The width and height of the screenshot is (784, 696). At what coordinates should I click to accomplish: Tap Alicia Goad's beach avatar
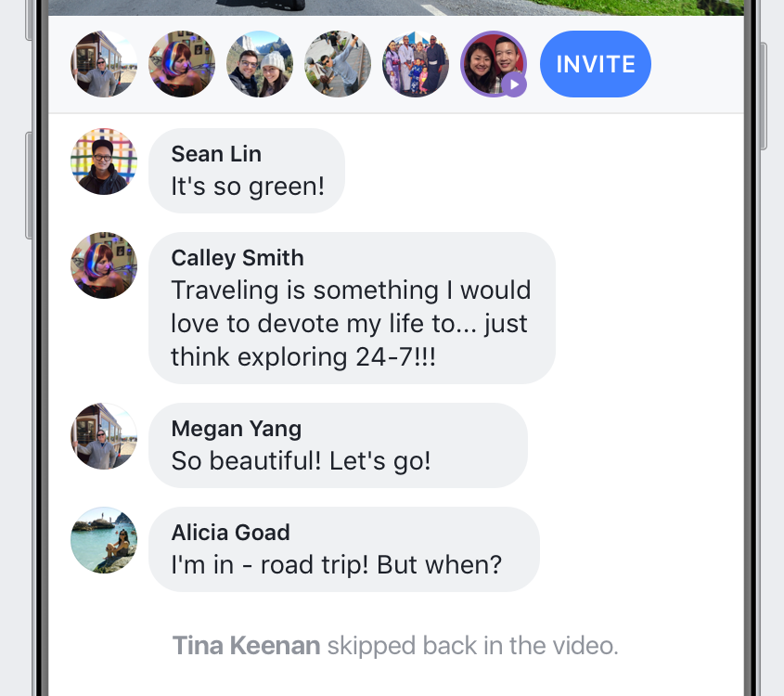click(x=104, y=540)
